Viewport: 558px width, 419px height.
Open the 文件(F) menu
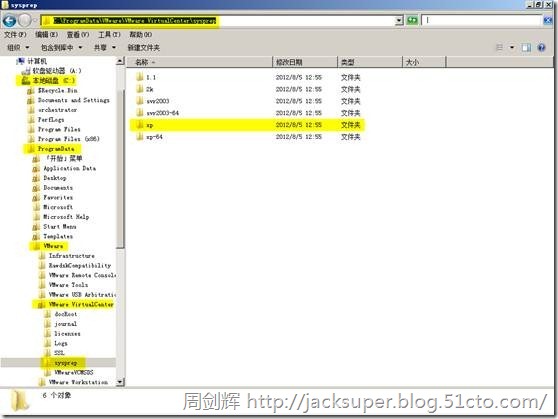[15, 35]
